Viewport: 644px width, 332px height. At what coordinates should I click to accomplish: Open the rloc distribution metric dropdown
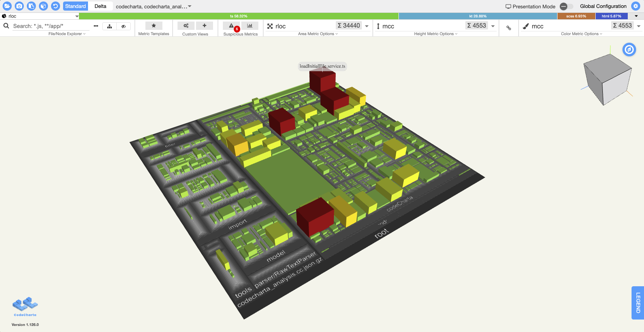tap(40, 16)
